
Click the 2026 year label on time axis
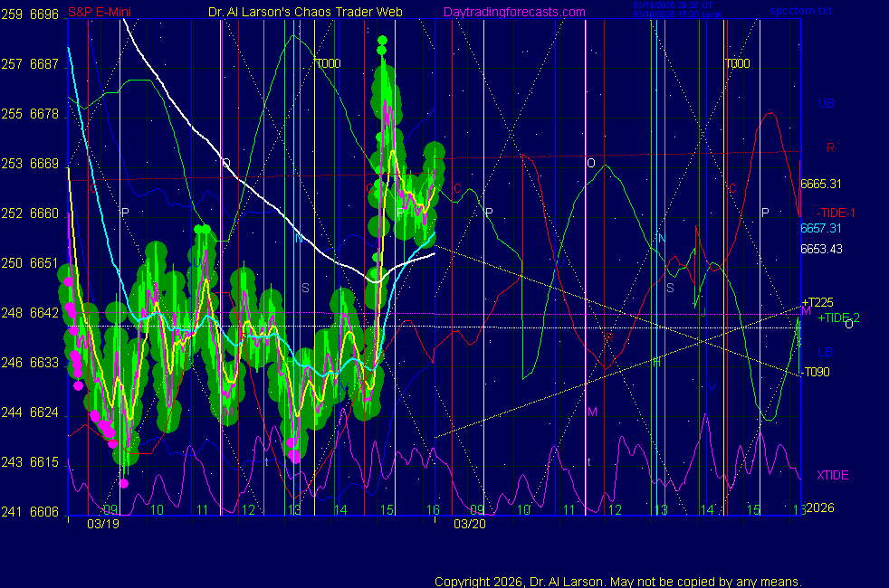tap(820, 507)
